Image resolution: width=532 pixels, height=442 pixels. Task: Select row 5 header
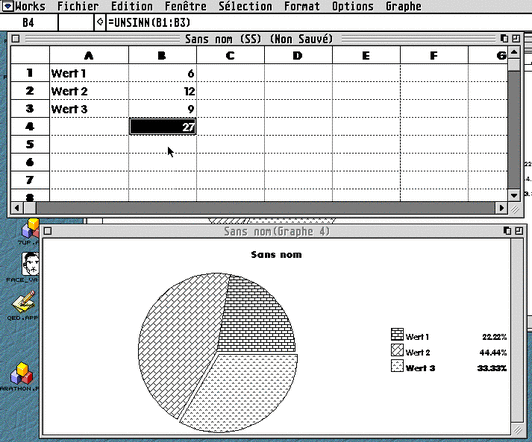30,145
